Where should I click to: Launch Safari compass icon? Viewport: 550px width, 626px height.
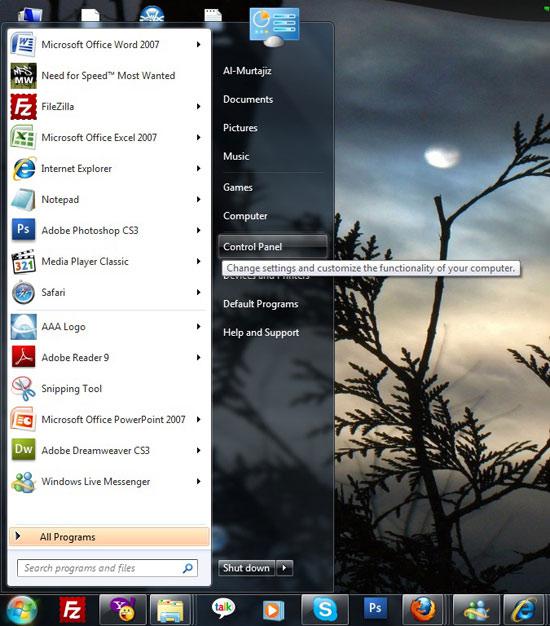point(23,292)
